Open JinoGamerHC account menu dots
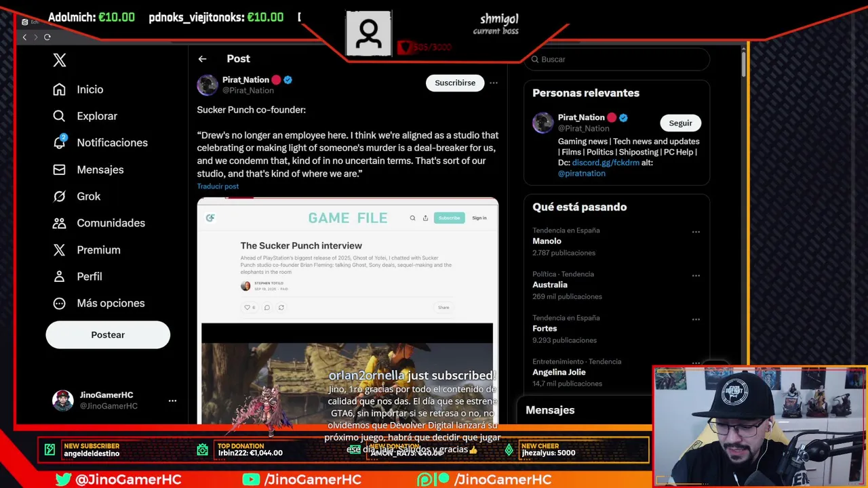Screen dimensions: 868x488 tap(172, 401)
